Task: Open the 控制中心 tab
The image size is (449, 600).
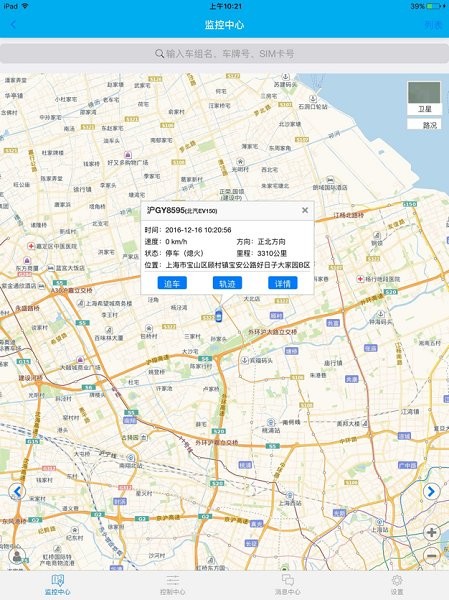Action: pyautogui.click(x=173, y=585)
